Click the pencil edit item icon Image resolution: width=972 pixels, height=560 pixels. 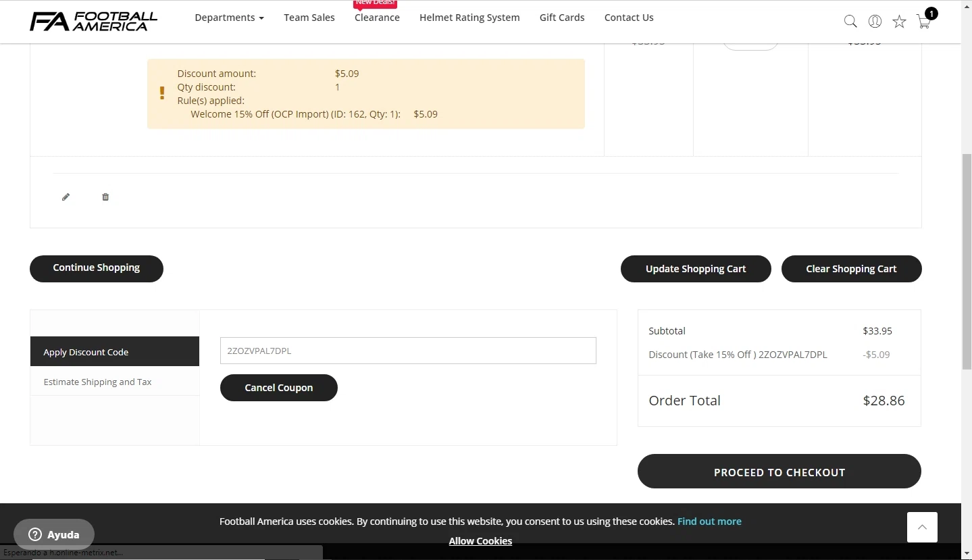66,197
